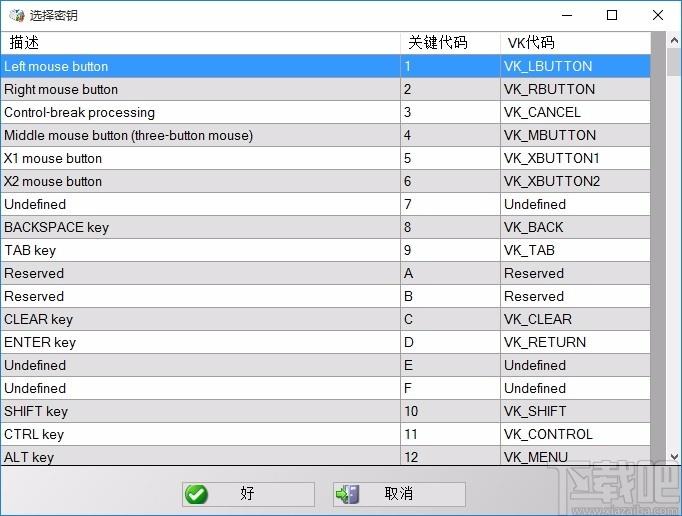Click the VK_XBUTTON1 cell

(575, 158)
